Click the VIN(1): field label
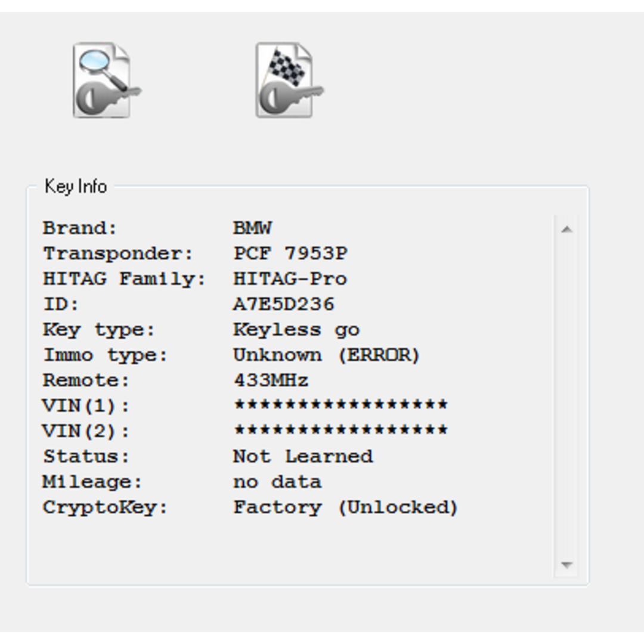This screenshot has height=644, width=644. pos(86,406)
